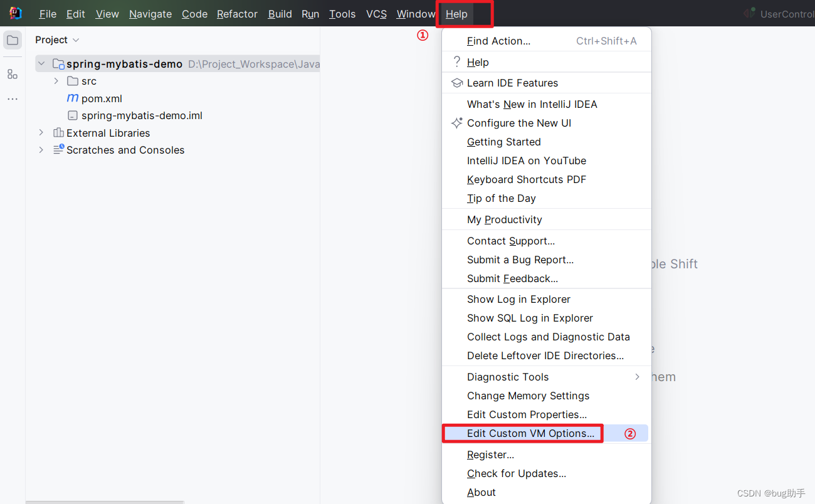Open the Navigate menu
This screenshot has width=815, height=504.
point(150,14)
